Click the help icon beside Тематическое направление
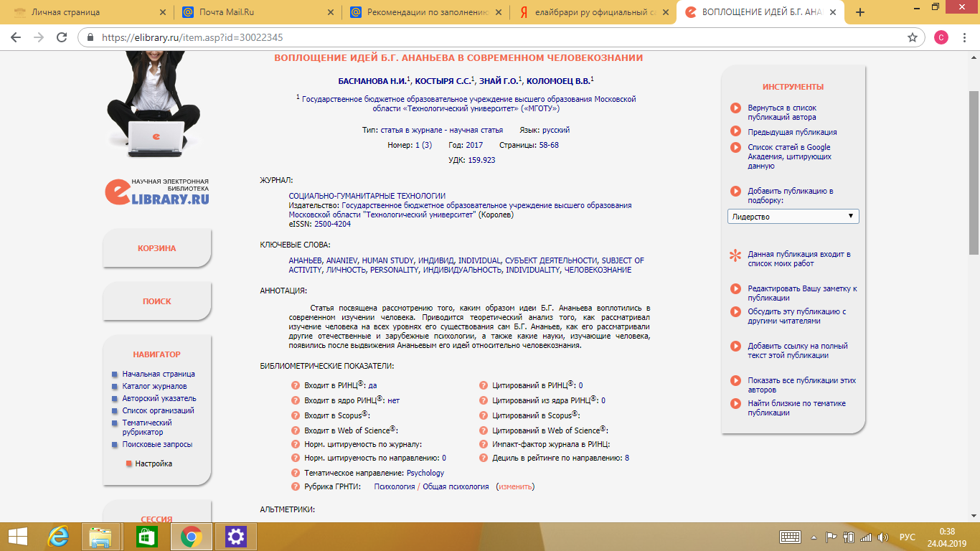 [295, 473]
